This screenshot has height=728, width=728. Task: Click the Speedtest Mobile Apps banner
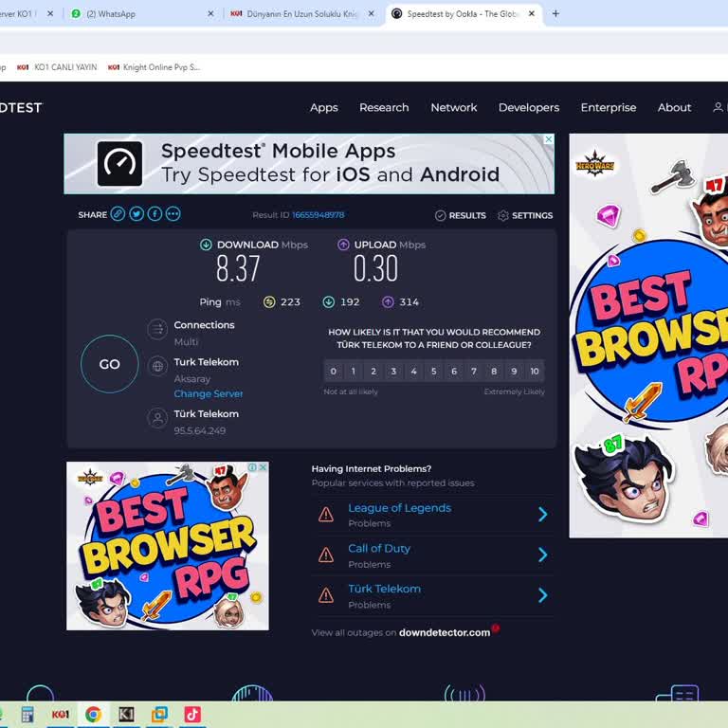click(x=309, y=164)
